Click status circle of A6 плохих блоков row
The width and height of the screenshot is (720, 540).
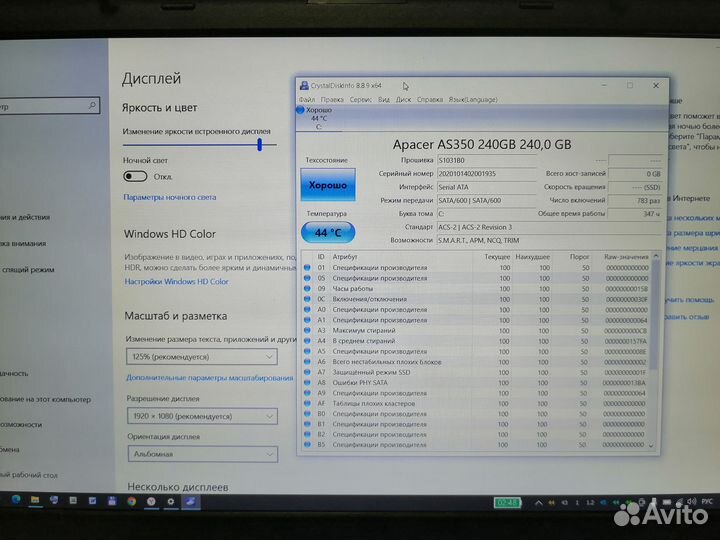click(x=307, y=362)
